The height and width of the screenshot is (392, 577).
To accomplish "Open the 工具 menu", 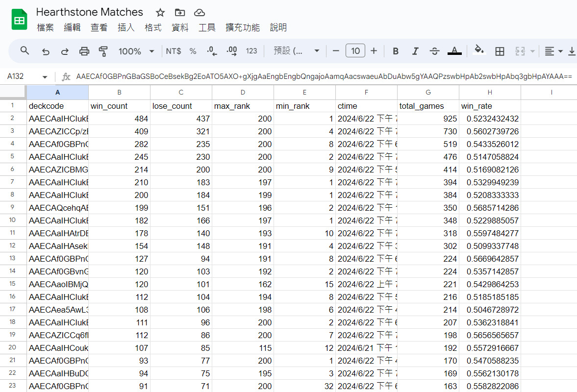I will pos(207,27).
